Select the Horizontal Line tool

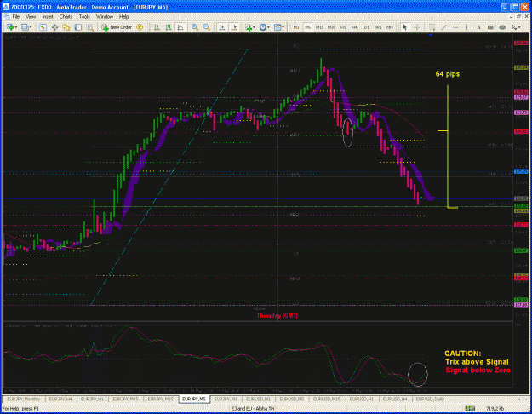[x=455, y=27]
